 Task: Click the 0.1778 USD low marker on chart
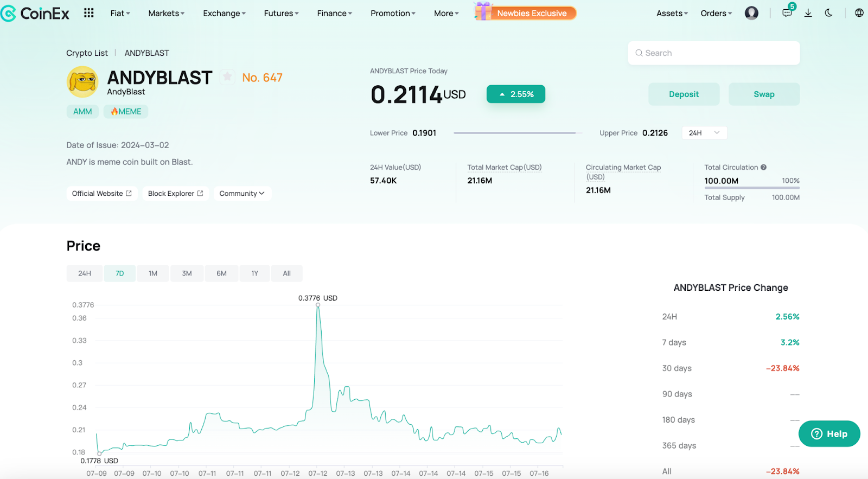click(99, 454)
